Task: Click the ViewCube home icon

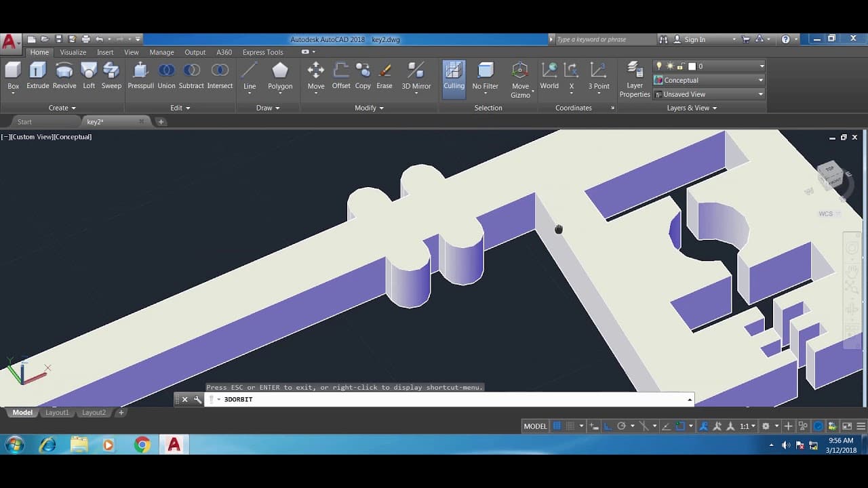Action: [x=809, y=191]
